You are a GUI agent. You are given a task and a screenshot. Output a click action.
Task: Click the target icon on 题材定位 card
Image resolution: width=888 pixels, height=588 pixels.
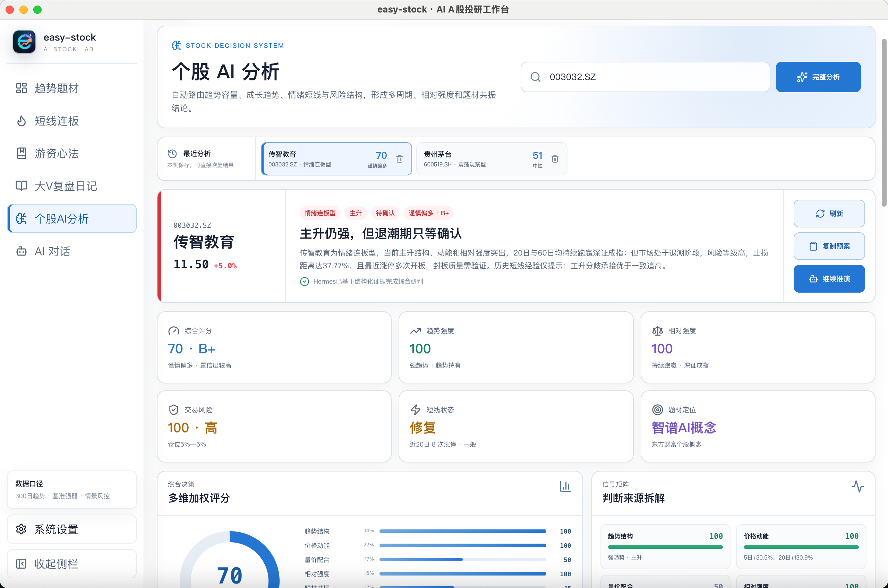click(657, 410)
